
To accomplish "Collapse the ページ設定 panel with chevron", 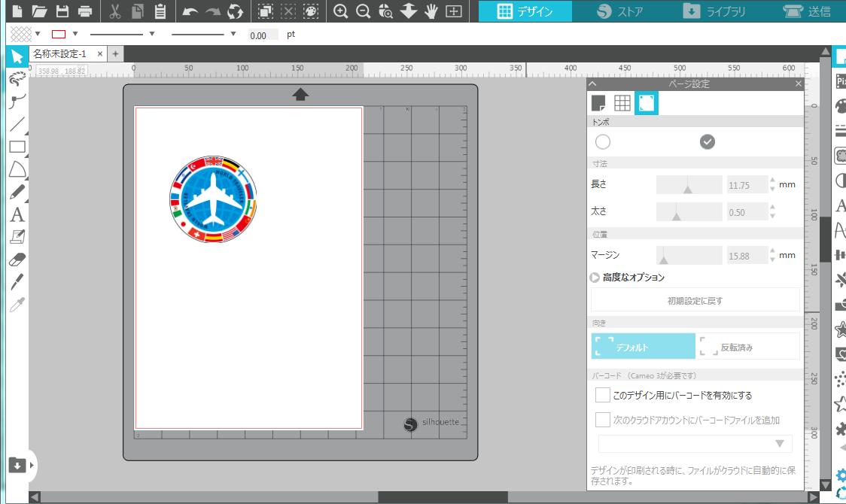I will (593, 83).
